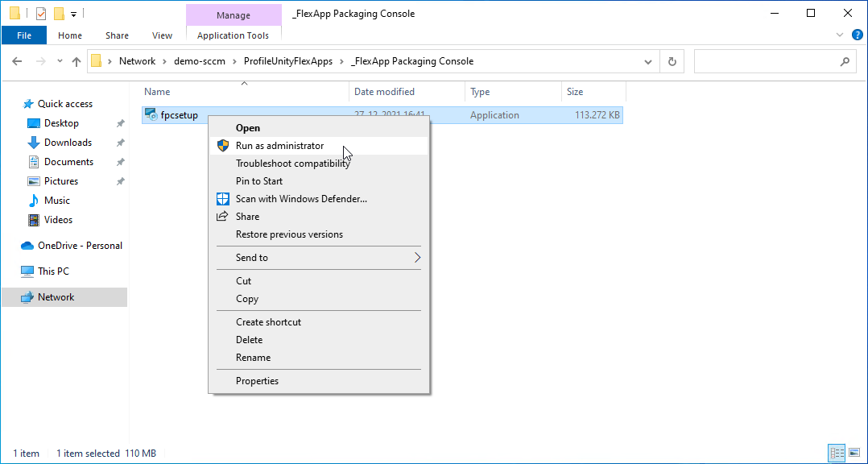Viewport: 868px width, 464px height.
Task: Click the Up one level arrow
Action: click(76, 61)
